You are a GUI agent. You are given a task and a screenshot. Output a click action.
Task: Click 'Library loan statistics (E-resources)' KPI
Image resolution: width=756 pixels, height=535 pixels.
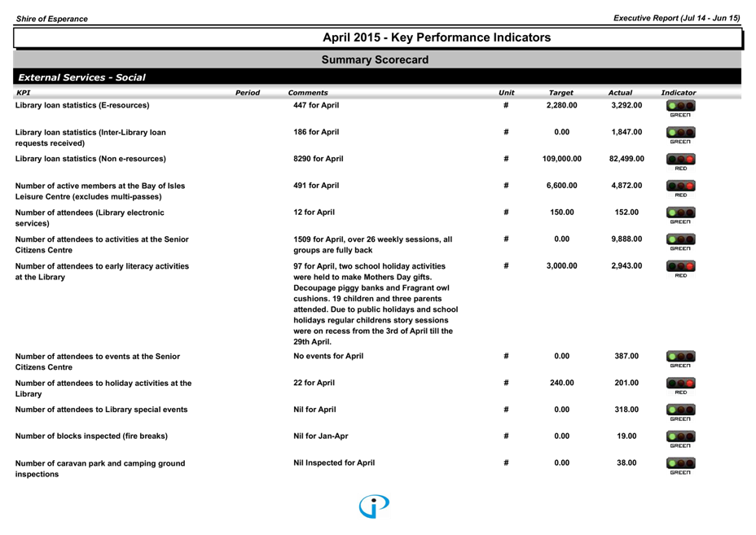tap(82, 105)
